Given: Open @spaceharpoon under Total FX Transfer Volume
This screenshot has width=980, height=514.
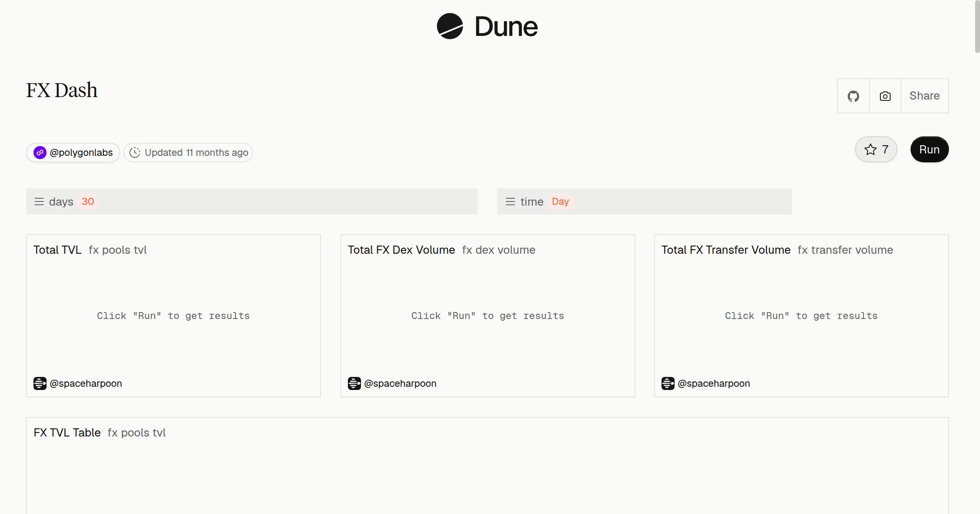Looking at the screenshot, I should point(714,383).
